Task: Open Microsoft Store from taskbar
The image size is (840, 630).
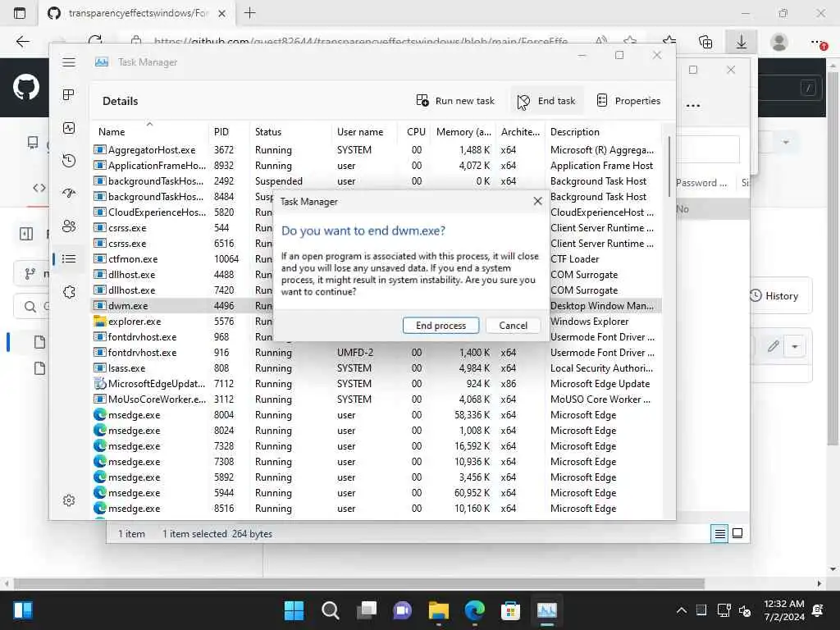Action: (x=510, y=610)
